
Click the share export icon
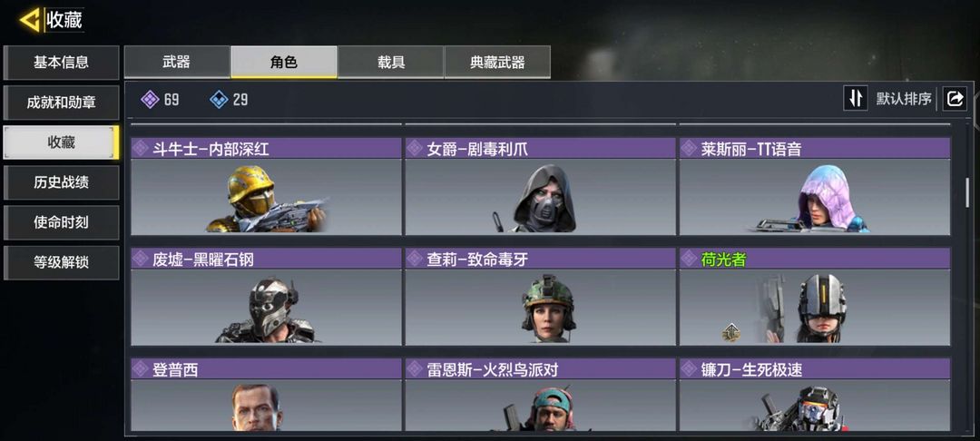[x=955, y=98]
